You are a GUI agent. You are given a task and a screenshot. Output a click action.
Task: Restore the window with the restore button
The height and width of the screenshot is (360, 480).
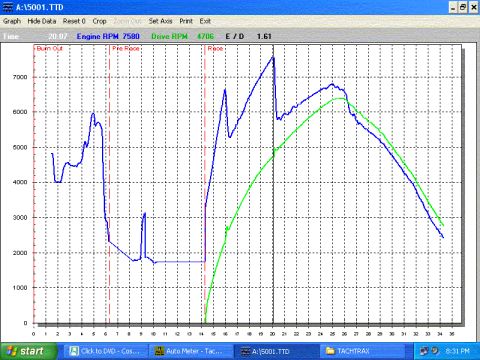click(x=463, y=7)
